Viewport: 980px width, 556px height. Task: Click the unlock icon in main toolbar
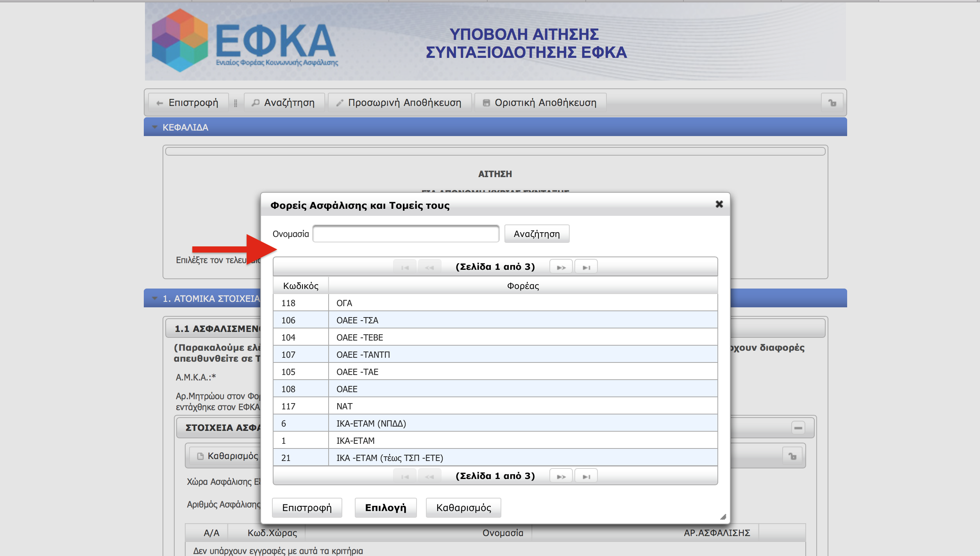(x=832, y=103)
